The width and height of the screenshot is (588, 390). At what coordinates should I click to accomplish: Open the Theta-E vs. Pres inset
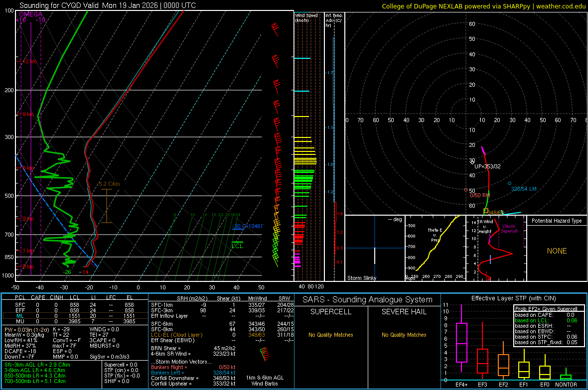[x=435, y=249]
